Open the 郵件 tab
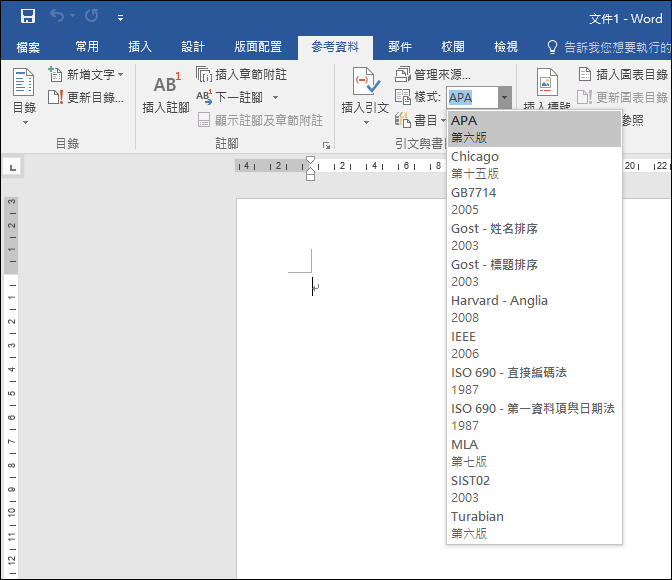 pyautogui.click(x=400, y=47)
